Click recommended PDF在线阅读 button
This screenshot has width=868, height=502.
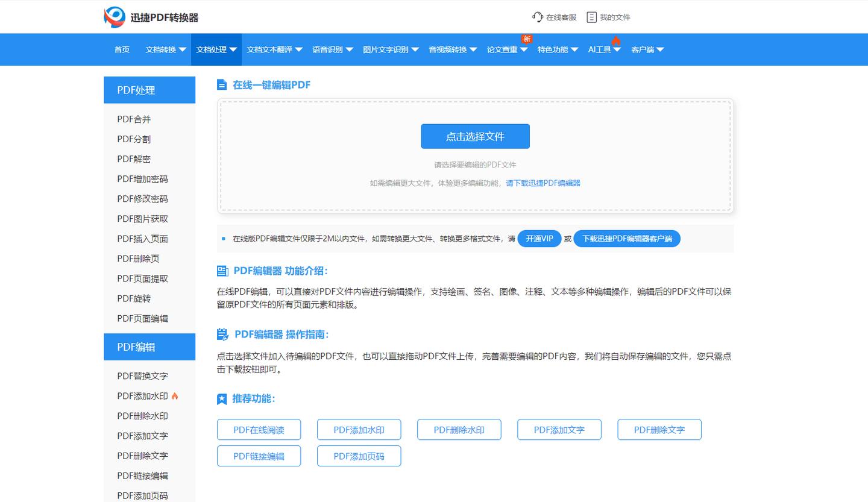[x=259, y=430]
